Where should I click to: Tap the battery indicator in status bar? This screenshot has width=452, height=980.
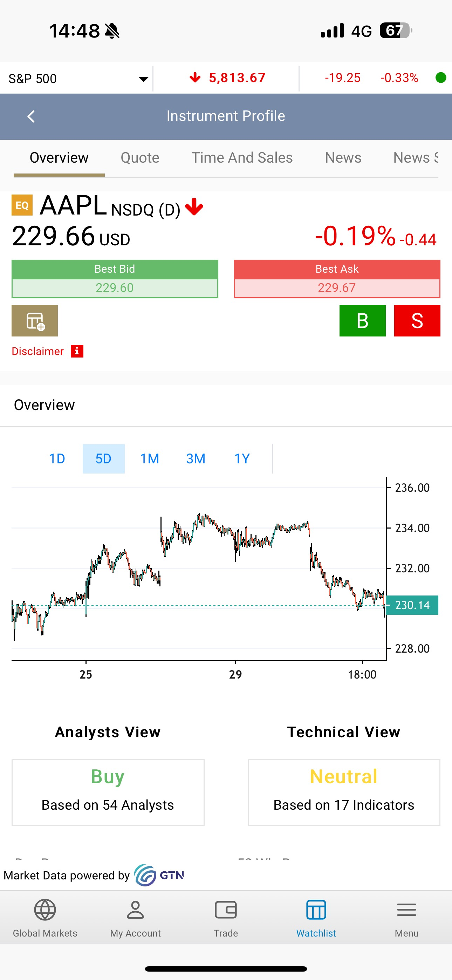pyautogui.click(x=396, y=30)
